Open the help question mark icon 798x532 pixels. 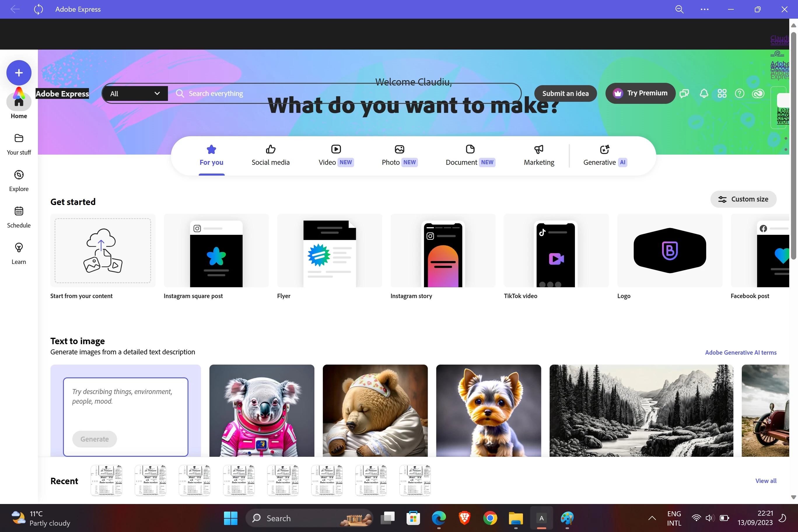[740, 93]
